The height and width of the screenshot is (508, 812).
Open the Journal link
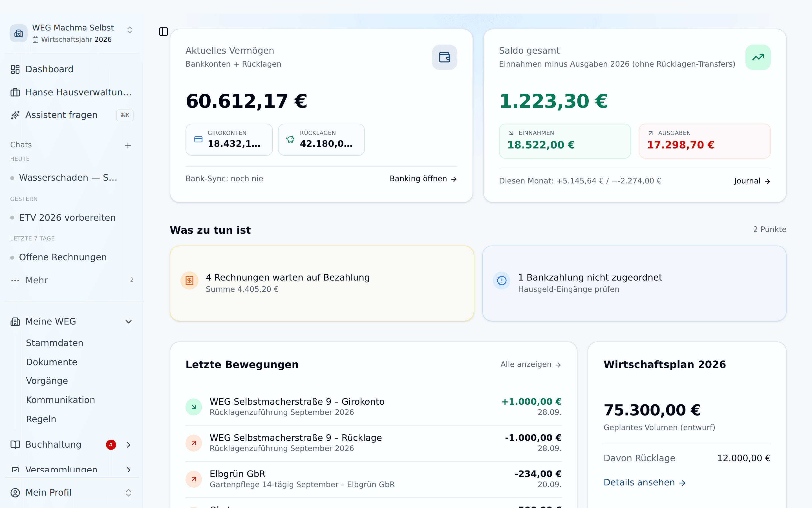pos(752,181)
